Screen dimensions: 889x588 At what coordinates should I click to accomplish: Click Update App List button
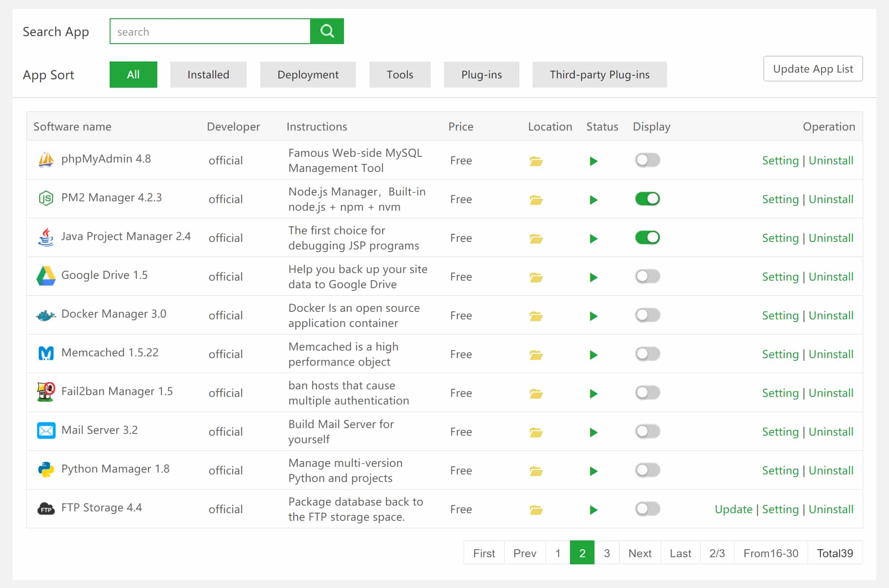pos(814,68)
